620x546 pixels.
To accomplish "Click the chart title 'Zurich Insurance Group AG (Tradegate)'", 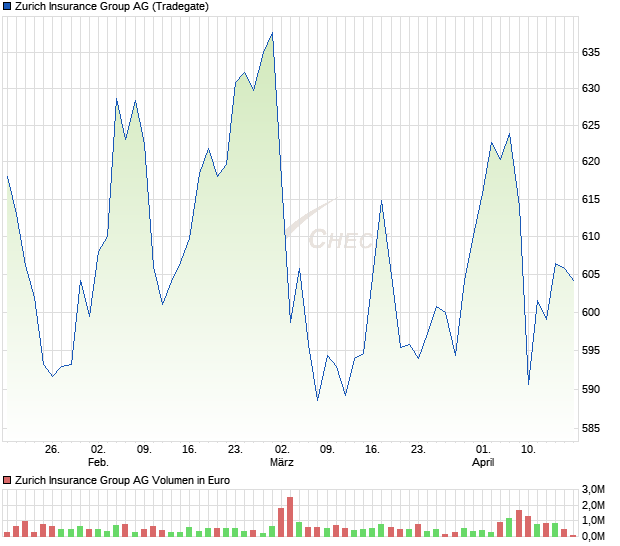I will coord(112,6).
